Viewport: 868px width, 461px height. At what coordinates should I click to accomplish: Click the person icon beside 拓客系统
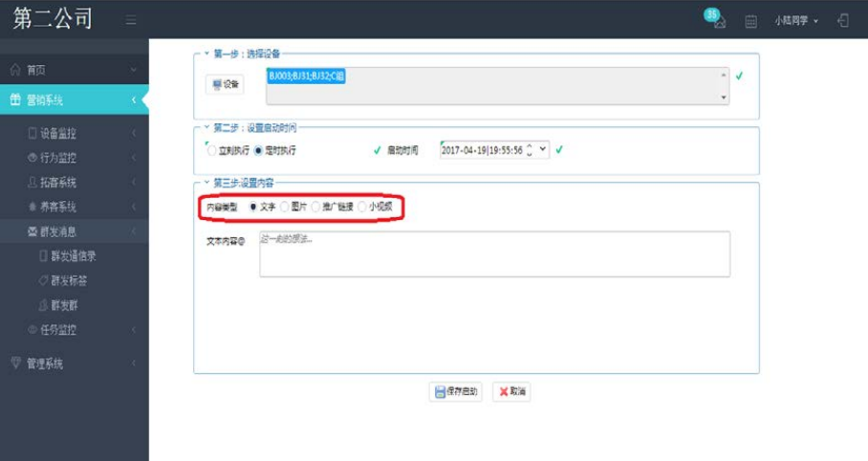pyautogui.click(x=33, y=183)
